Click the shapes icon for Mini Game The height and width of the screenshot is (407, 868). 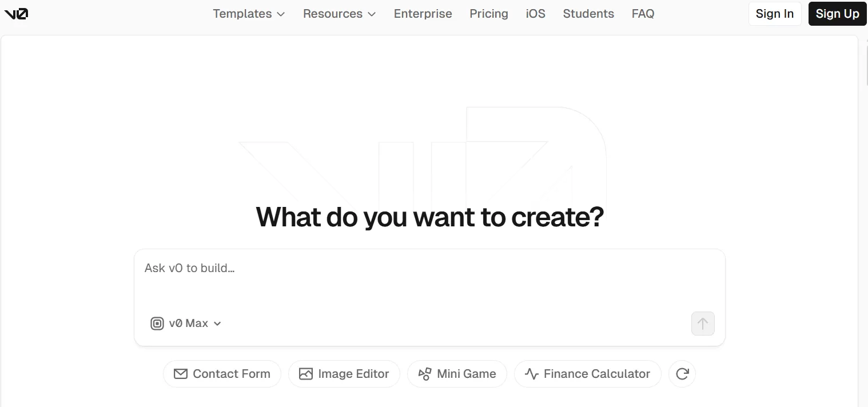coord(425,374)
